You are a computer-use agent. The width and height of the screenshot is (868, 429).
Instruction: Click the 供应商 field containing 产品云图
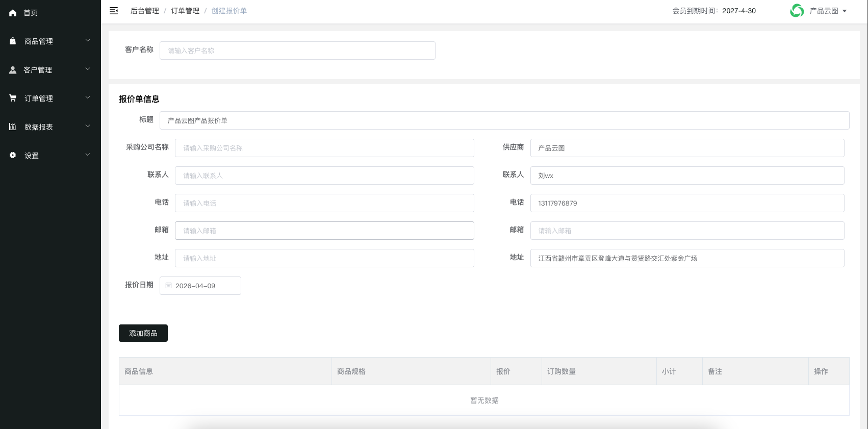pos(687,148)
